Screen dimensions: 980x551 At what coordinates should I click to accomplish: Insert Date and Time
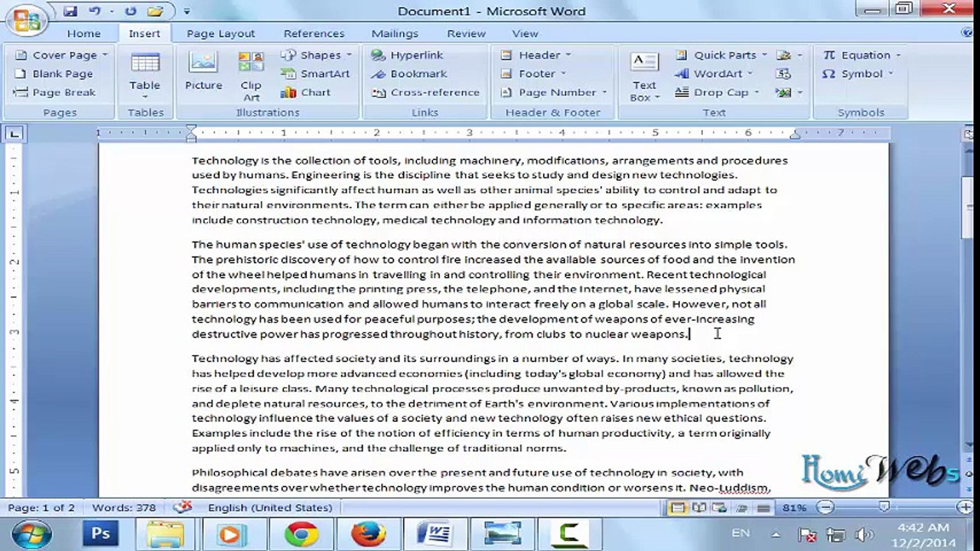point(783,73)
